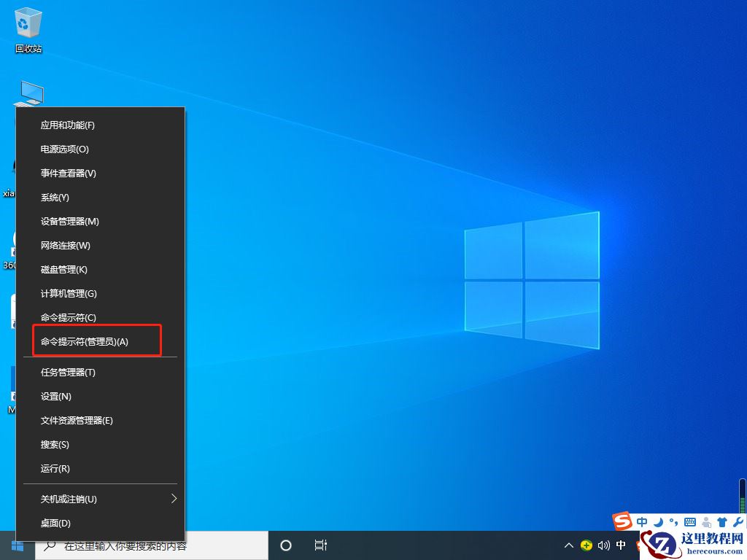Image resolution: width=747 pixels, height=560 pixels.
Task: Change input skin via shirt icon
Action: click(721, 521)
